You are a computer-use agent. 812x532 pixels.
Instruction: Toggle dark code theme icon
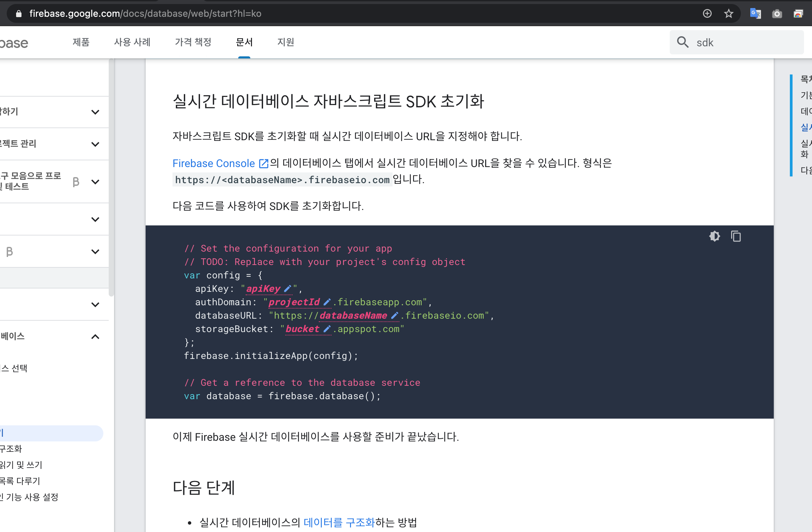tap(714, 236)
